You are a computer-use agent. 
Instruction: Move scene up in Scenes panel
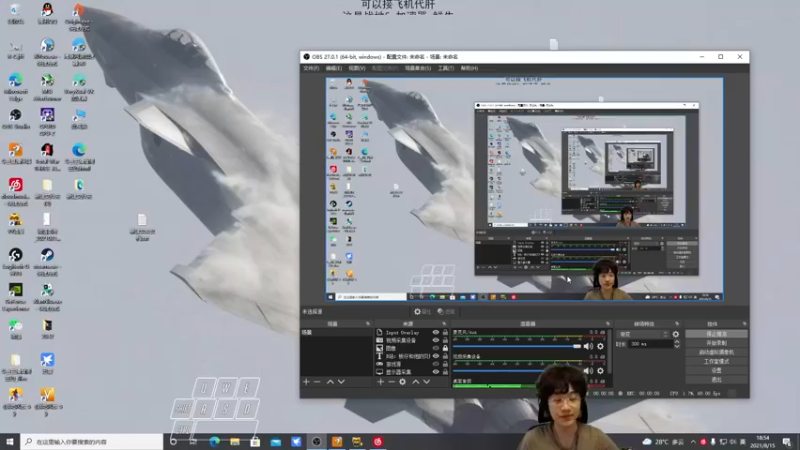click(330, 382)
